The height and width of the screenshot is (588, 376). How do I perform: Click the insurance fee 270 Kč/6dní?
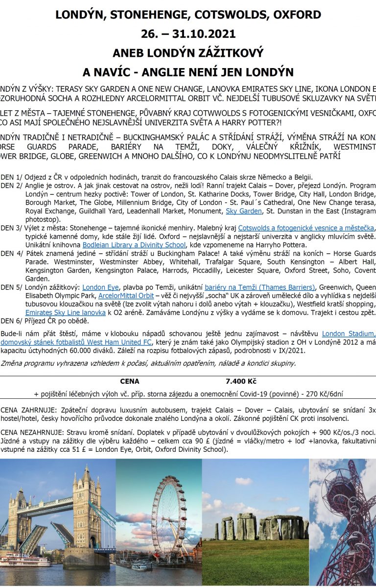pyautogui.click(x=324, y=393)
